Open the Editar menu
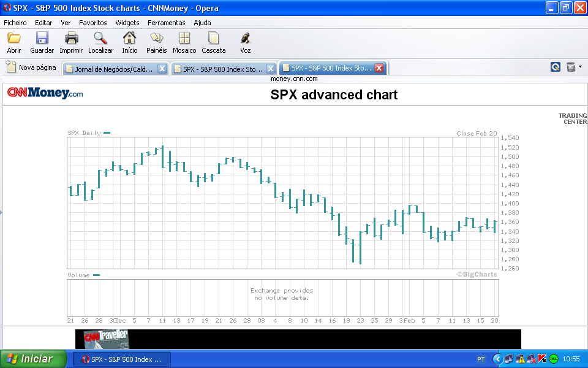 pos(43,23)
